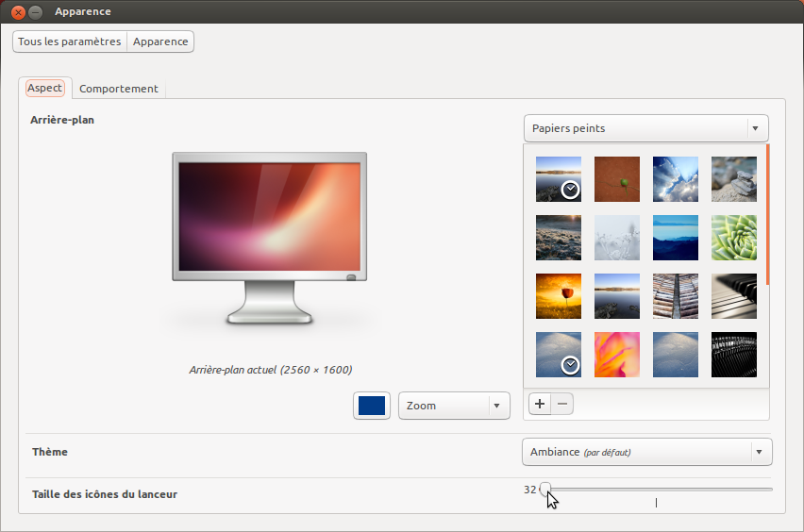Click the launcher icon size slider handle
Screen dimensions: 804x532
coord(545,489)
